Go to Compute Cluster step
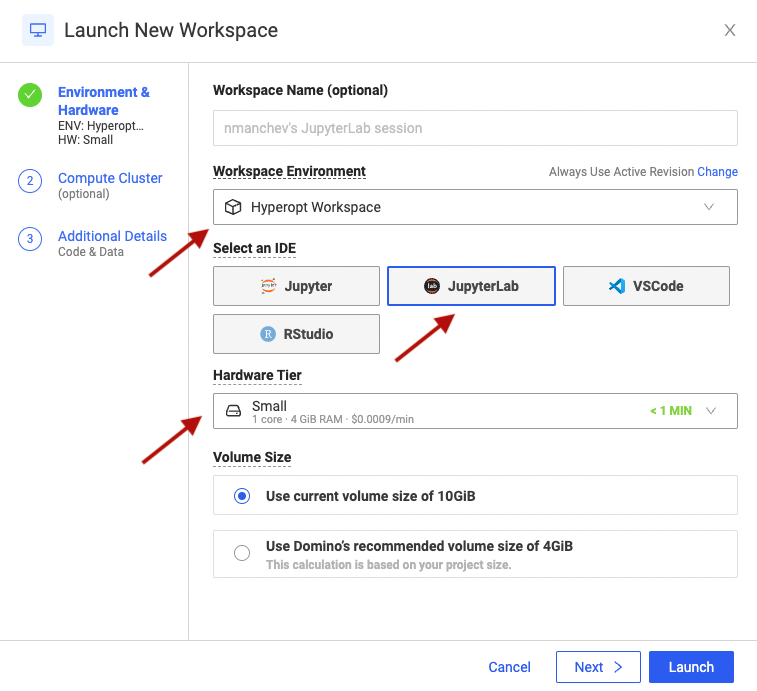Image resolution: width=757 pixels, height=691 pixels. [x=110, y=178]
